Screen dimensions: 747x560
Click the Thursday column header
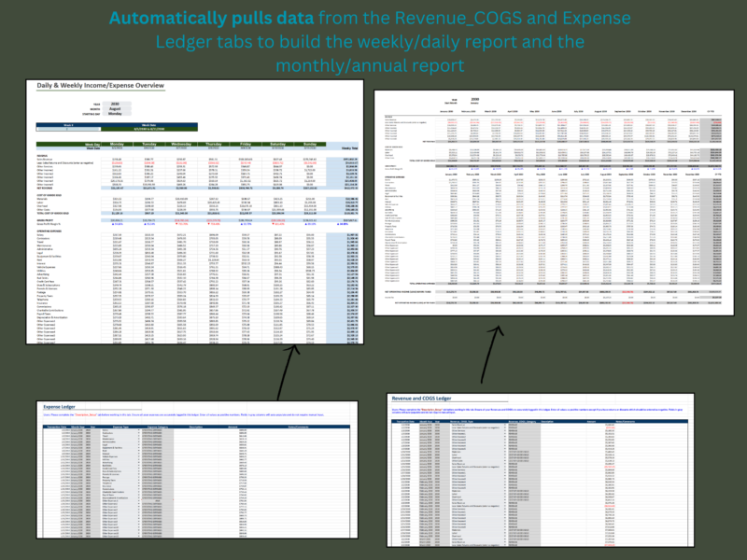[x=214, y=144]
